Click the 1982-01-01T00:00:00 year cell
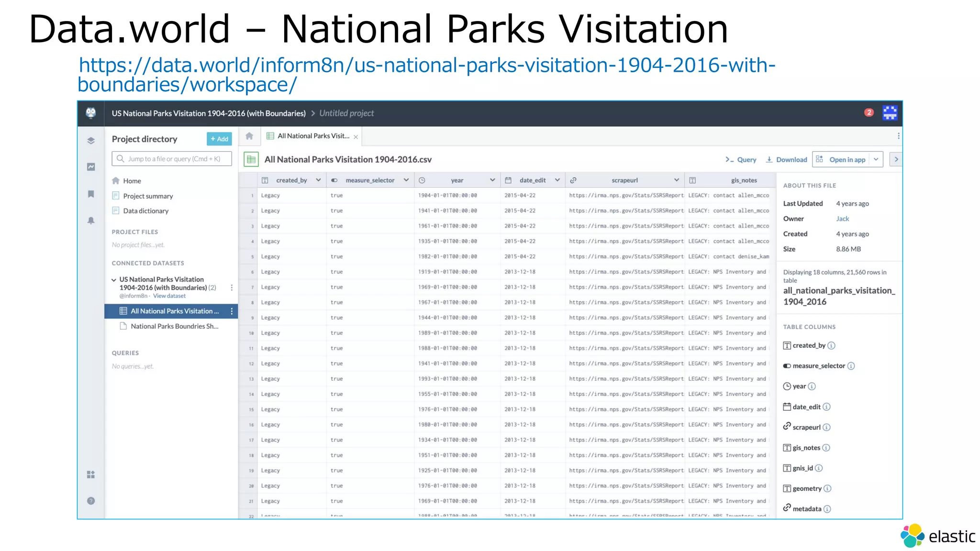 447,257
